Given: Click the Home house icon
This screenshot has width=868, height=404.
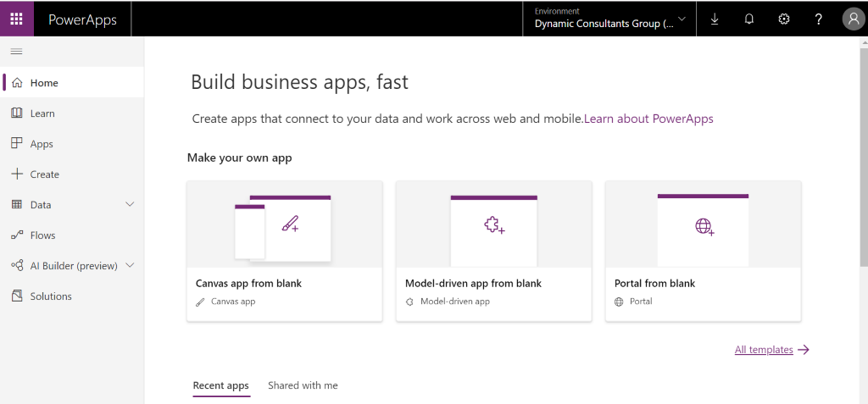Looking at the screenshot, I should coord(17,82).
